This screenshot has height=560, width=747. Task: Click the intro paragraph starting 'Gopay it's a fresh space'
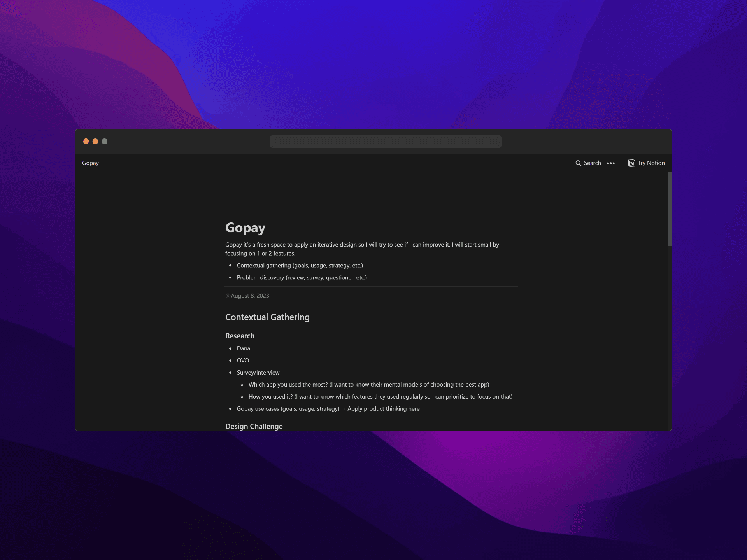point(362,249)
